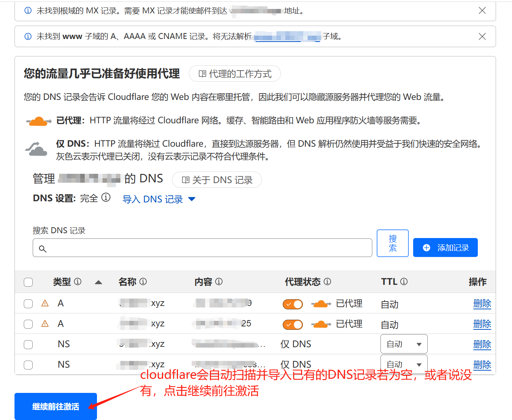
Task: Click the info icon next to 内容 header
Action: [219, 281]
